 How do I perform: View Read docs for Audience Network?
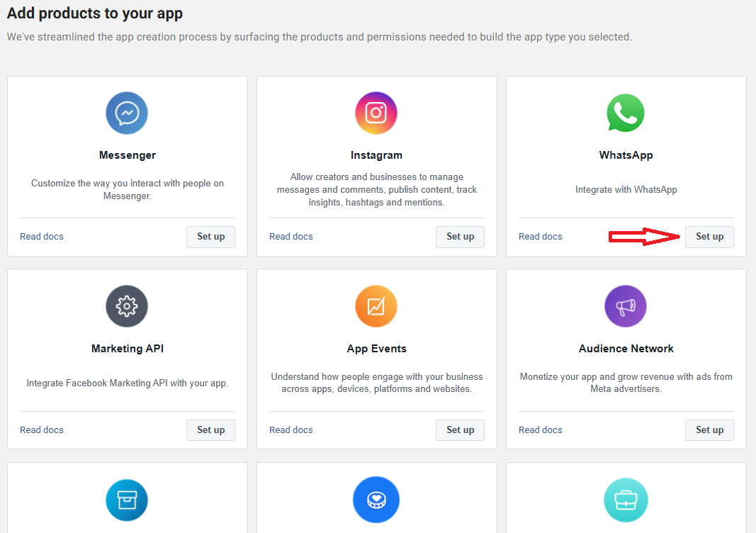(x=541, y=430)
